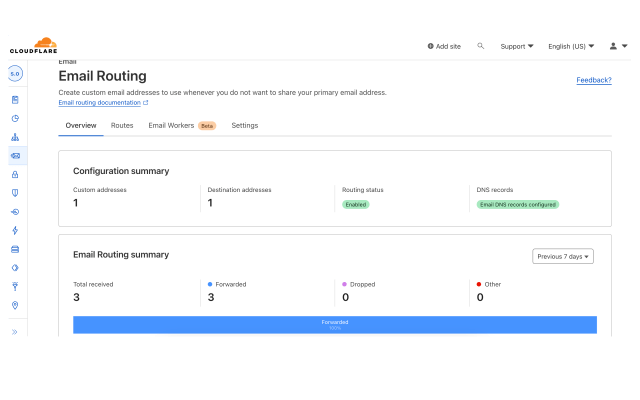The width and height of the screenshot is (640, 400).
Task: Click the Add site button text
Action: pos(448,47)
